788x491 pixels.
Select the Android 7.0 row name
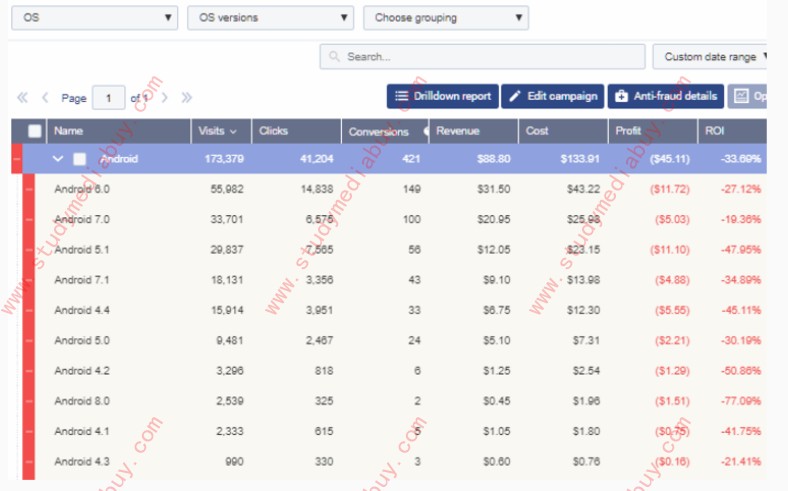[x=82, y=220]
